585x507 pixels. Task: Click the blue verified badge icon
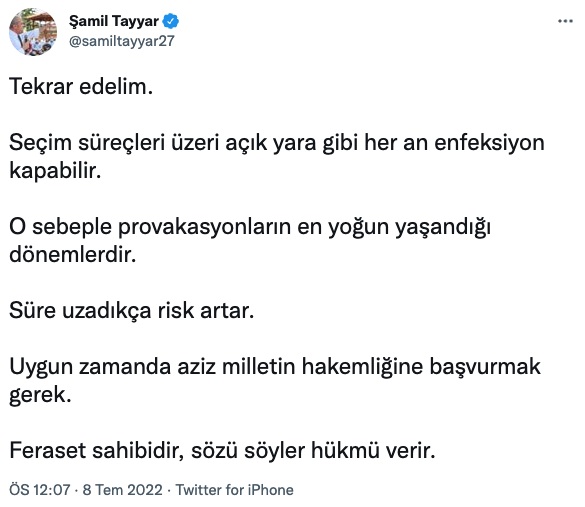pyautogui.click(x=171, y=21)
